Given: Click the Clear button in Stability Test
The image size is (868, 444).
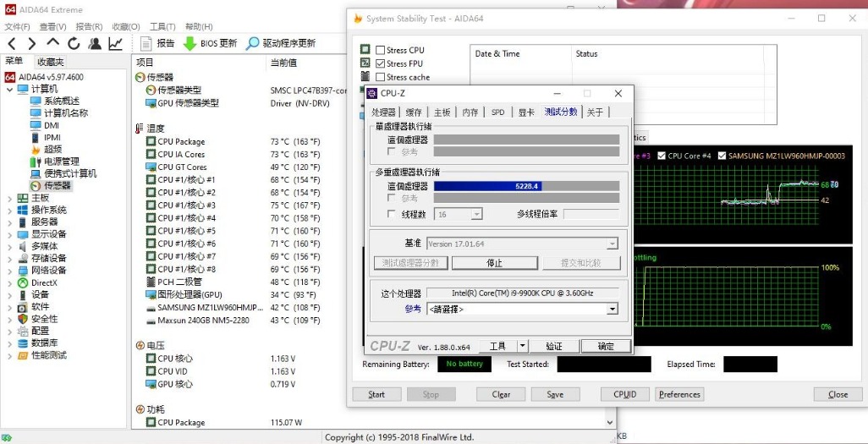Looking at the screenshot, I should tap(501, 394).
